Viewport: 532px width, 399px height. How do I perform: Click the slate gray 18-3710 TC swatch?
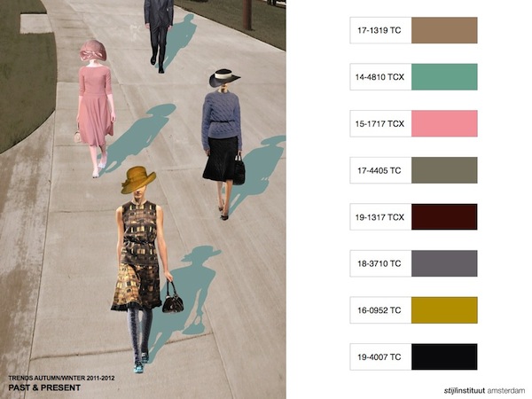point(444,263)
